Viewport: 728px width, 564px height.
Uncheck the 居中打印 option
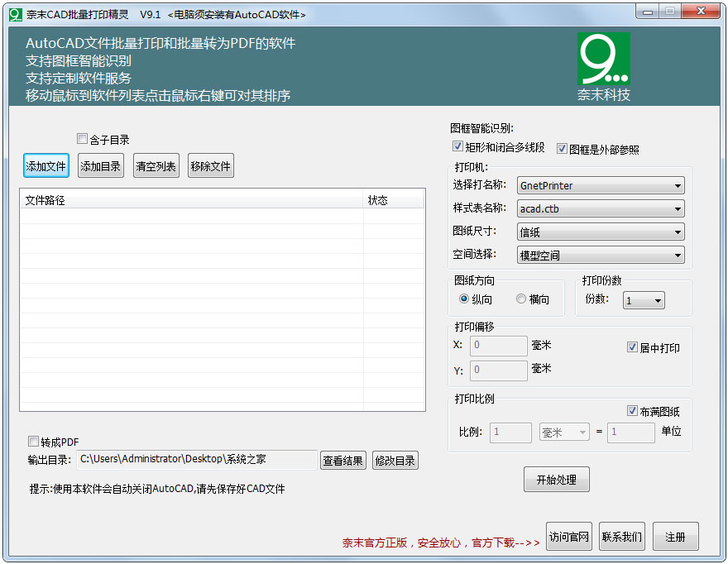pos(633,347)
